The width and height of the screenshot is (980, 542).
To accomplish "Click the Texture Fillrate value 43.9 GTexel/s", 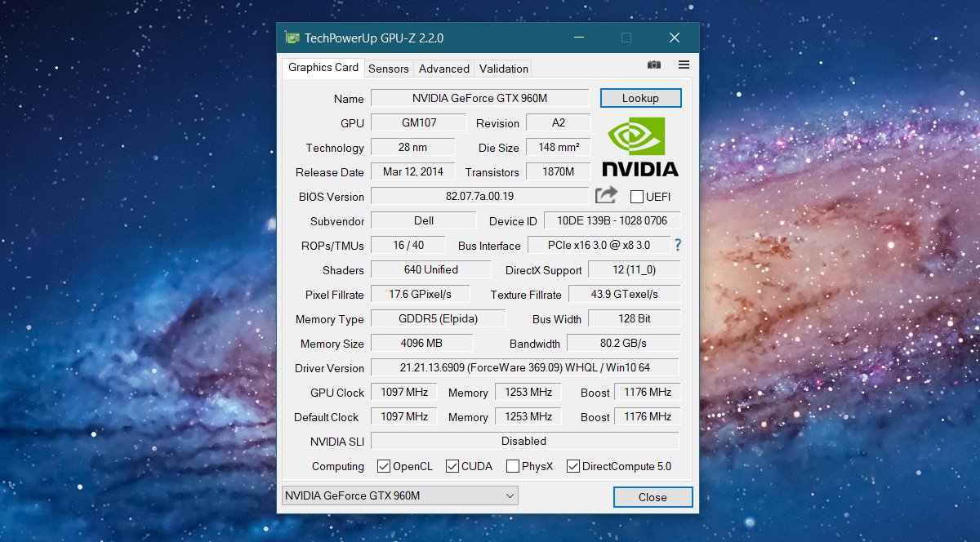I will 624,294.
